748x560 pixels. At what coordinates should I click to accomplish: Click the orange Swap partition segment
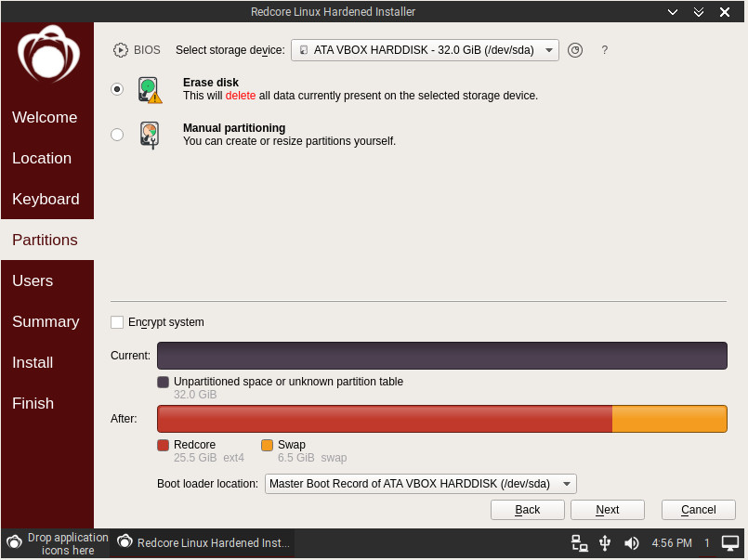pos(669,419)
